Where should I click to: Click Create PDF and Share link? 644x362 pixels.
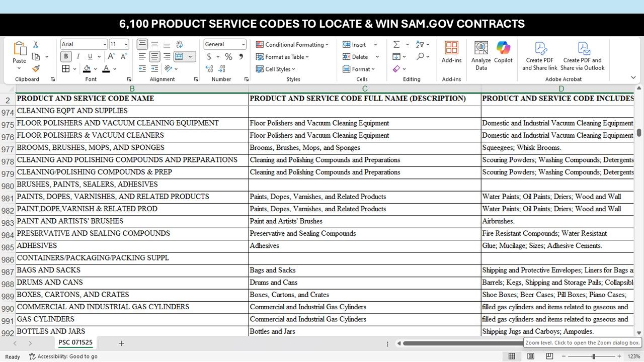(x=540, y=56)
